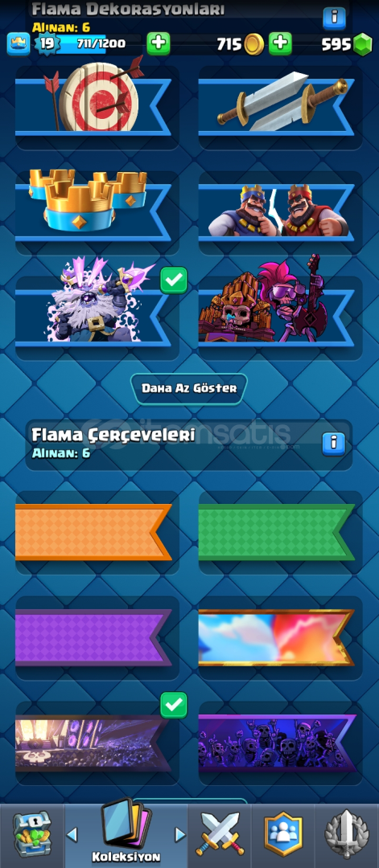The width and height of the screenshot is (379, 868).
Task: Tap the blue crown profile icon
Action: pos(19,43)
